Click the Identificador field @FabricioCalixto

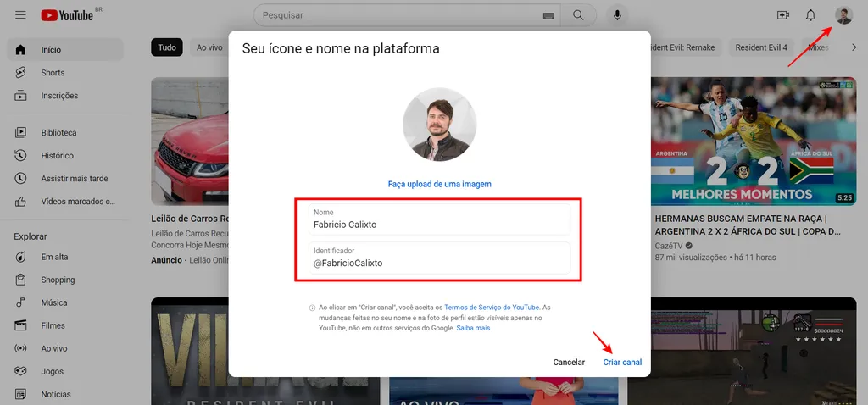[x=440, y=258]
